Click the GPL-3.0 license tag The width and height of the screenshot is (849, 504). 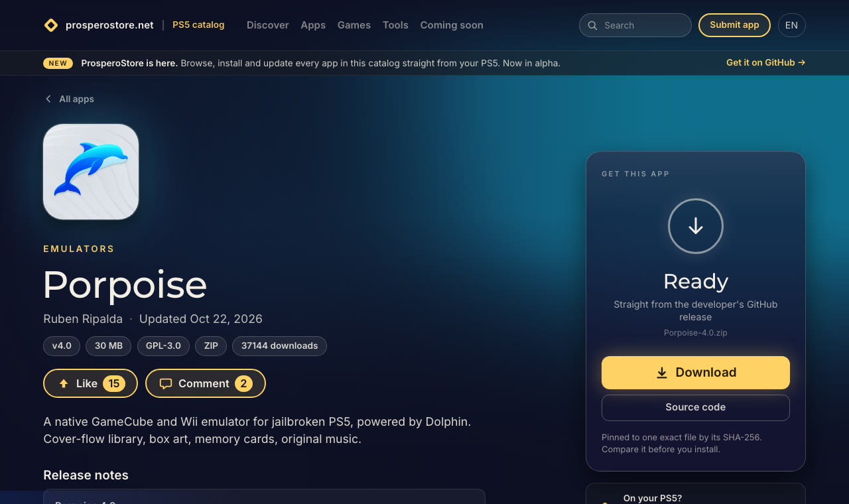(163, 346)
